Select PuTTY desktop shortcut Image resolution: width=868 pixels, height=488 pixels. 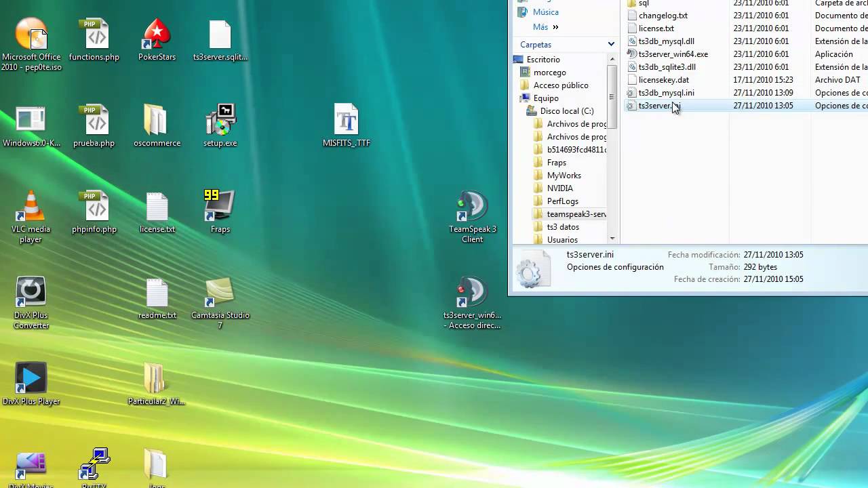click(94, 469)
